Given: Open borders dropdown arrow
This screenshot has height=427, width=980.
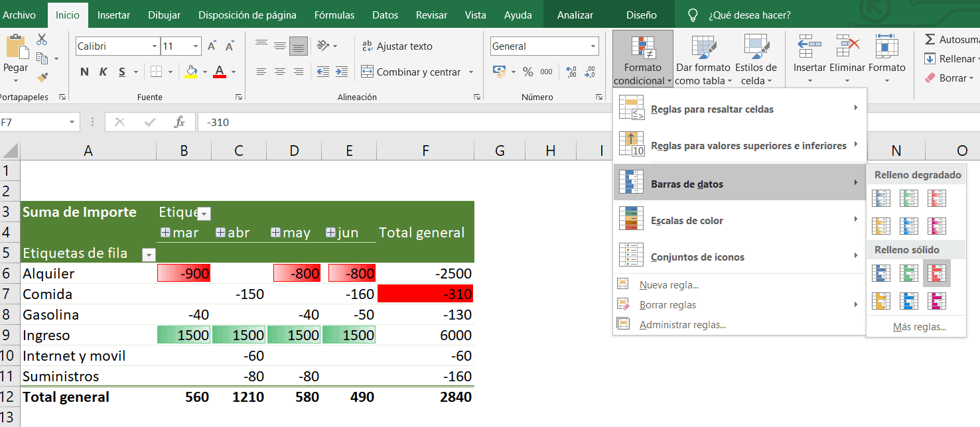Looking at the screenshot, I should (171, 72).
